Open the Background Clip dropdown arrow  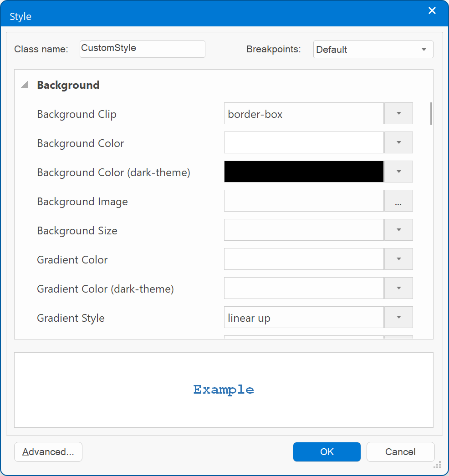click(x=398, y=114)
